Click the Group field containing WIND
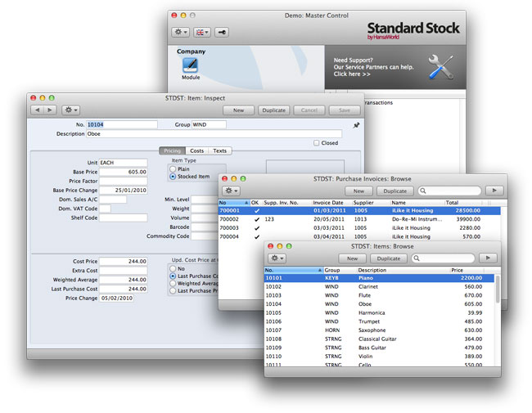The image size is (532, 413). click(x=209, y=124)
